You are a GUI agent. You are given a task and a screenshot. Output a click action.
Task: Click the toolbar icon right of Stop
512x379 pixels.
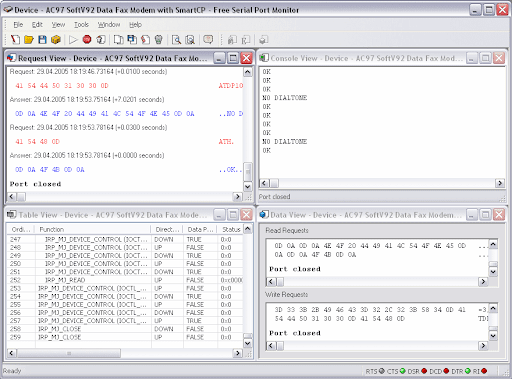101,40
